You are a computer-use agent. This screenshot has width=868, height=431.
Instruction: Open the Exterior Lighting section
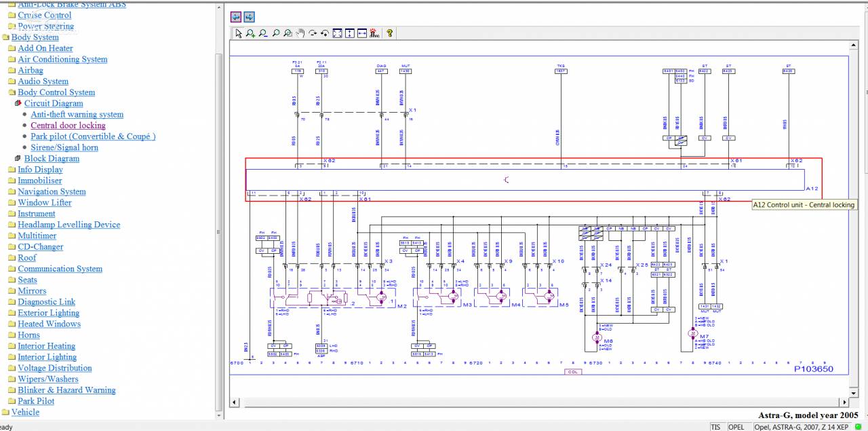pyautogui.click(x=49, y=313)
